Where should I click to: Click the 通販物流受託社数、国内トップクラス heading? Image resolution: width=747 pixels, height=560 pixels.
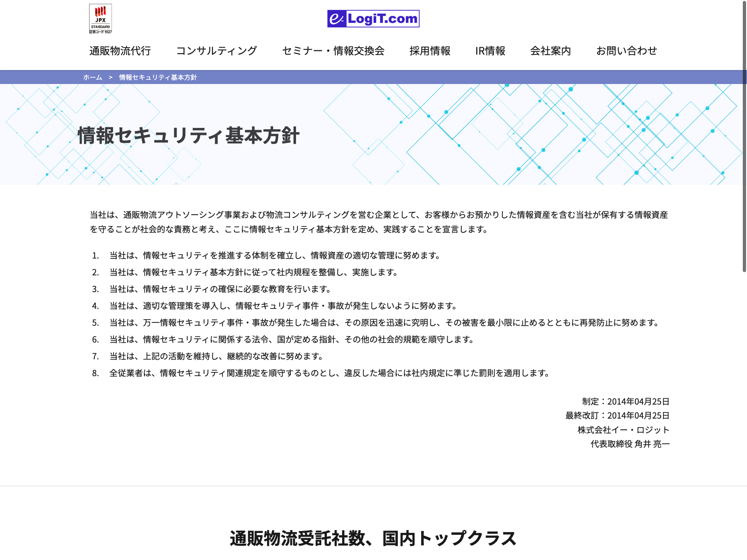(373, 538)
